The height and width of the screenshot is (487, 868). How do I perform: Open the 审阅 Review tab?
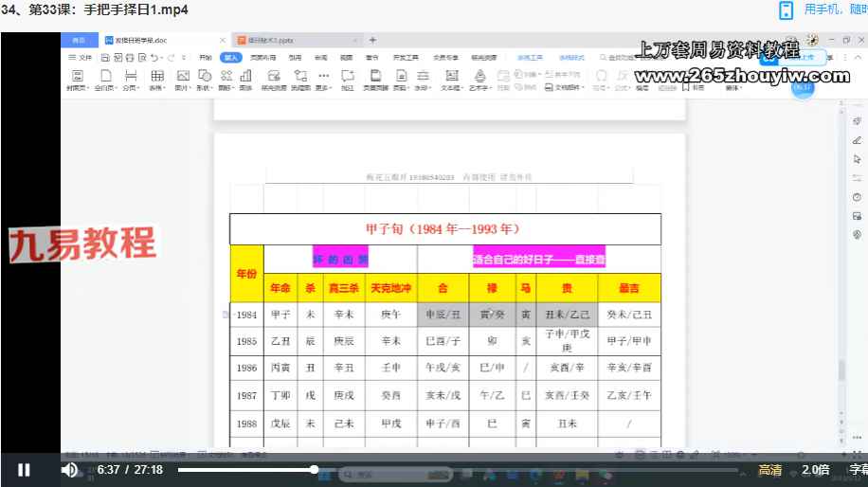tap(321, 58)
